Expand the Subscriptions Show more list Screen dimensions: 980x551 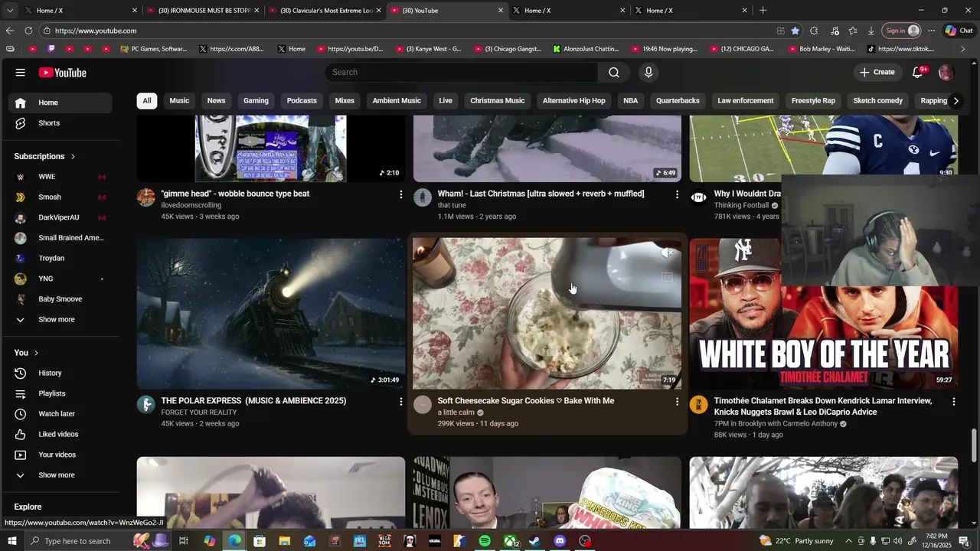coord(58,319)
